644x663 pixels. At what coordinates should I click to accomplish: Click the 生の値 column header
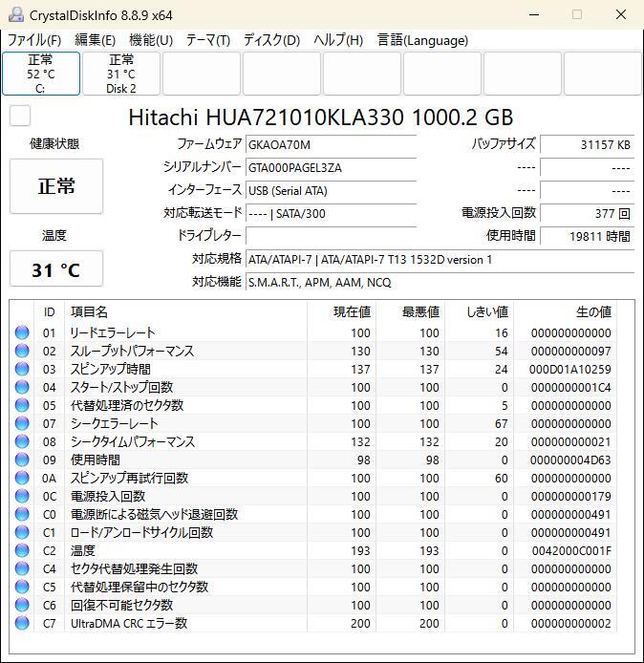click(x=565, y=312)
